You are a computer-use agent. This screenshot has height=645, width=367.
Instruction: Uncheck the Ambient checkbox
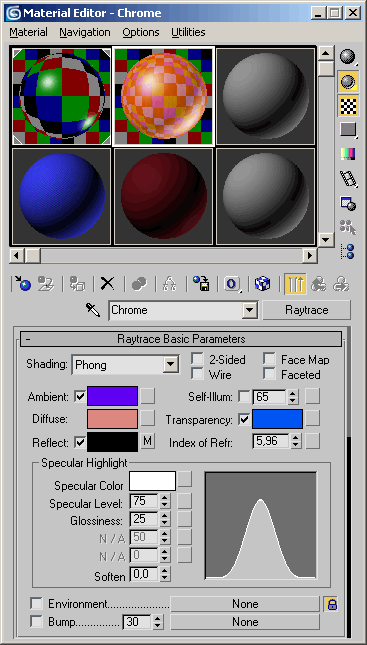click(80, 397)
